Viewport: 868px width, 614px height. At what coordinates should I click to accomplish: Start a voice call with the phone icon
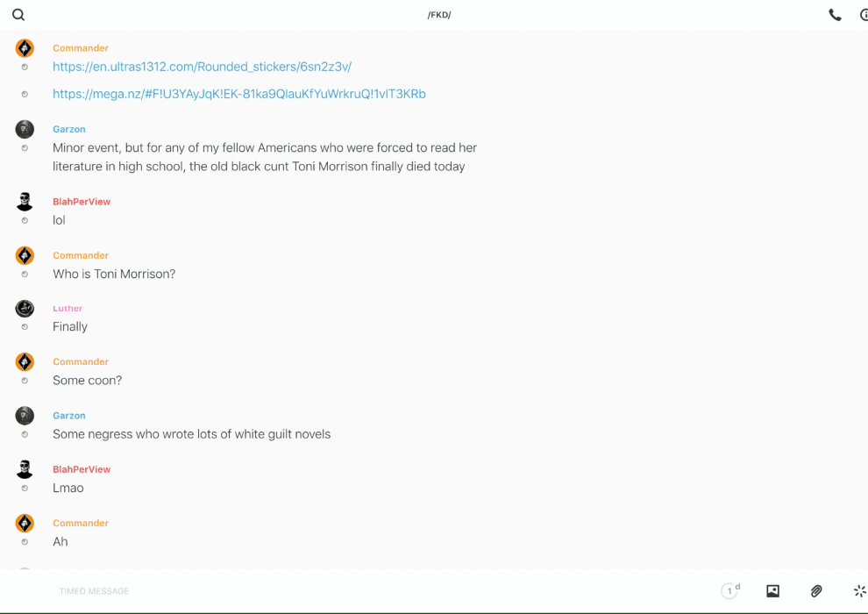point(835,15)
